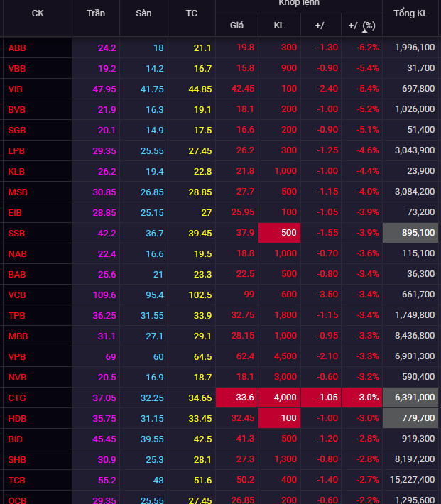The height and width of the screenshot is (504, 441).
Task: Click MSB ceiling price 30.85
Action: point(104,192)
